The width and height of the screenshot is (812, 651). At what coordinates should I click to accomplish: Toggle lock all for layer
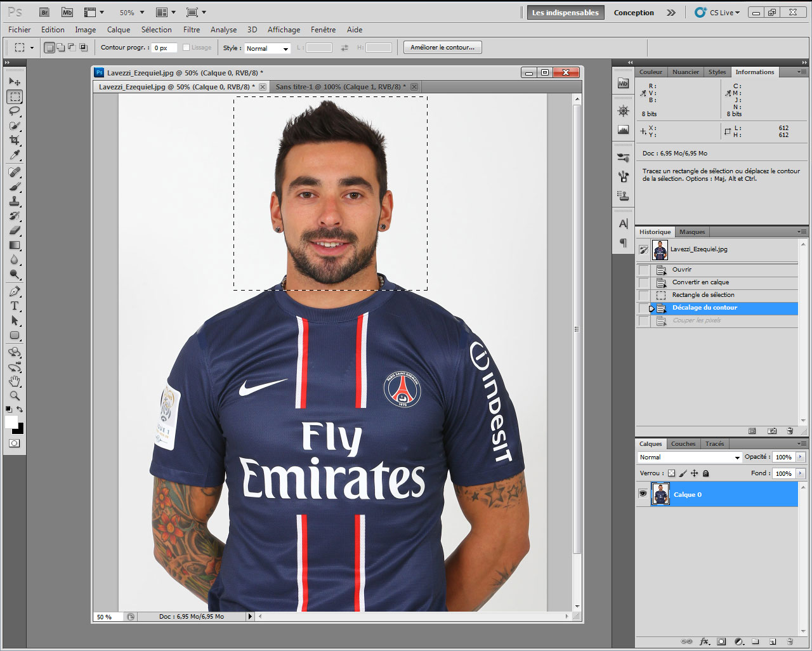pyautogui.click(x=706, y=473)
